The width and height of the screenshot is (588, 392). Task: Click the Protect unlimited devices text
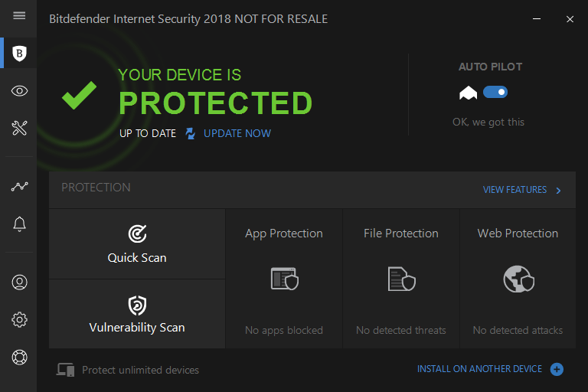pyautogui.click(x=140, y=371)
